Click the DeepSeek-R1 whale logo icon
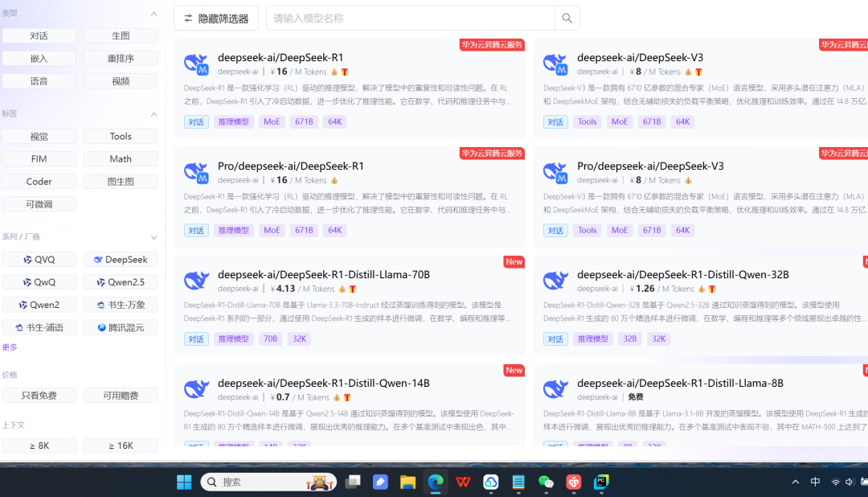The width and height of the screenshot is (868, 497). coord(196,64)
